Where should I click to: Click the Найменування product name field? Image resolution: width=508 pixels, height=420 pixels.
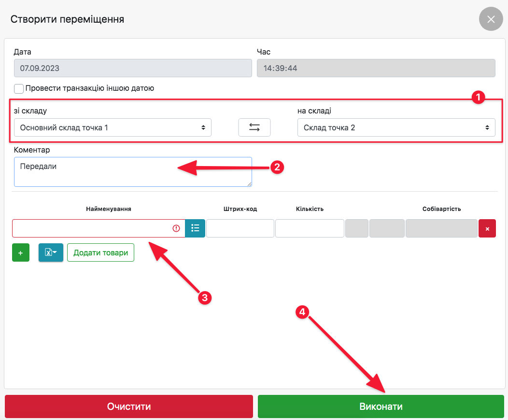point(92,228)
